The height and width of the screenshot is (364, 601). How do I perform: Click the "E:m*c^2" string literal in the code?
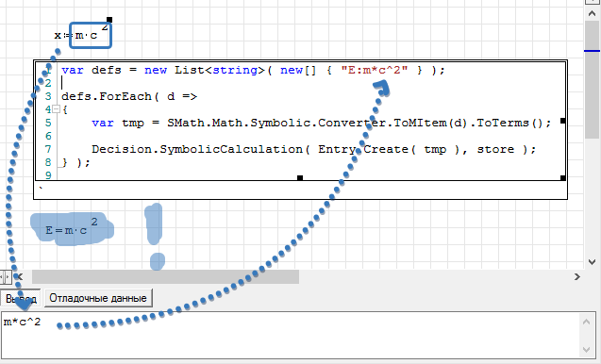(375, 70)
